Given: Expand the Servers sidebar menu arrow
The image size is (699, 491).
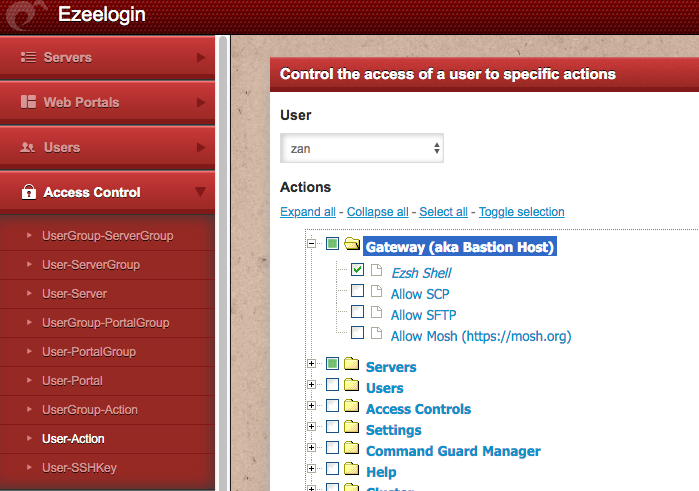Looking at the screenshot, I should (201, 58).
